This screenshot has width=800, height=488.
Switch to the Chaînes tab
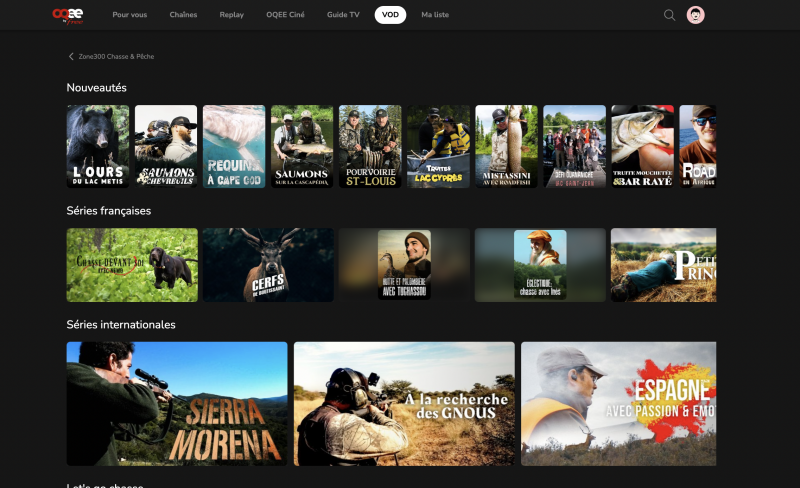183,15
